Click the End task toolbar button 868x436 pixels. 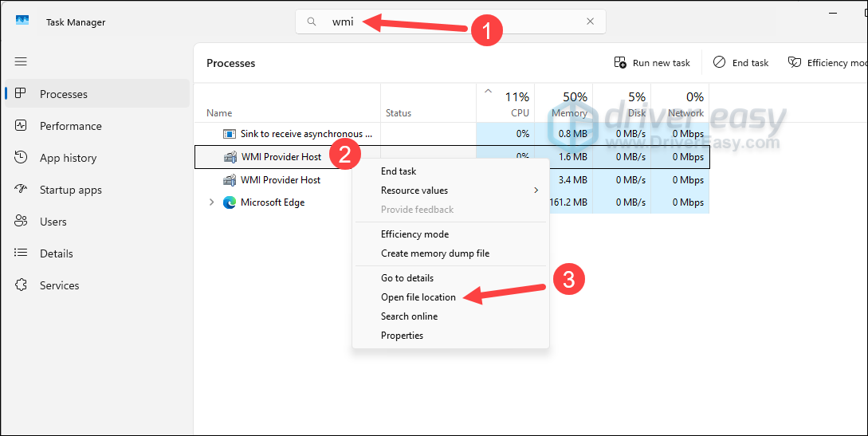(740, 62)
